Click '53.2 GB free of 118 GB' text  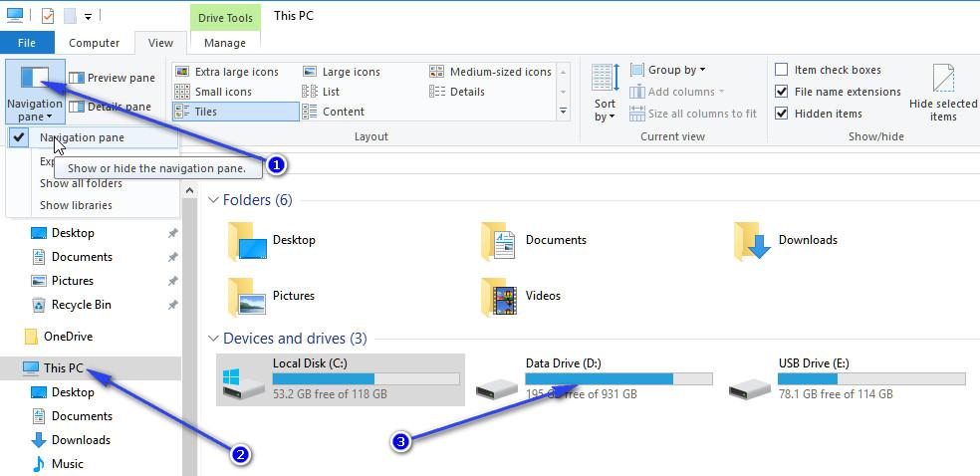[330, 394]
